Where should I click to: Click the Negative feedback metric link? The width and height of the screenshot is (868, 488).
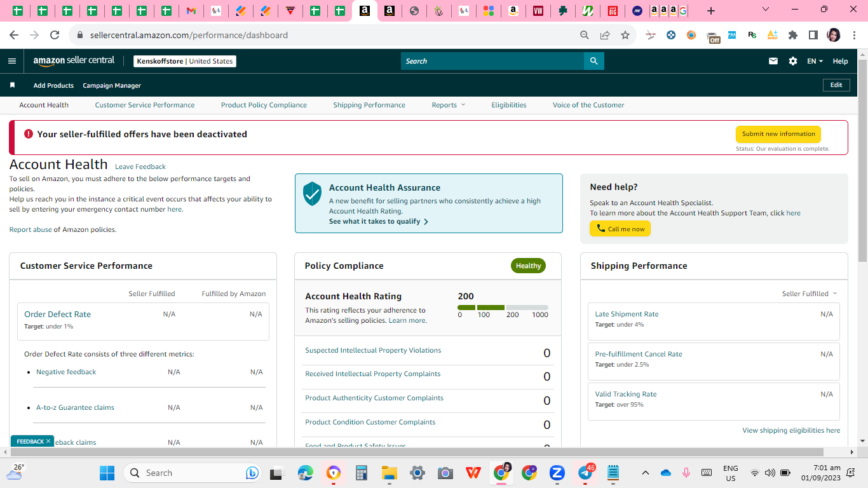66,372
